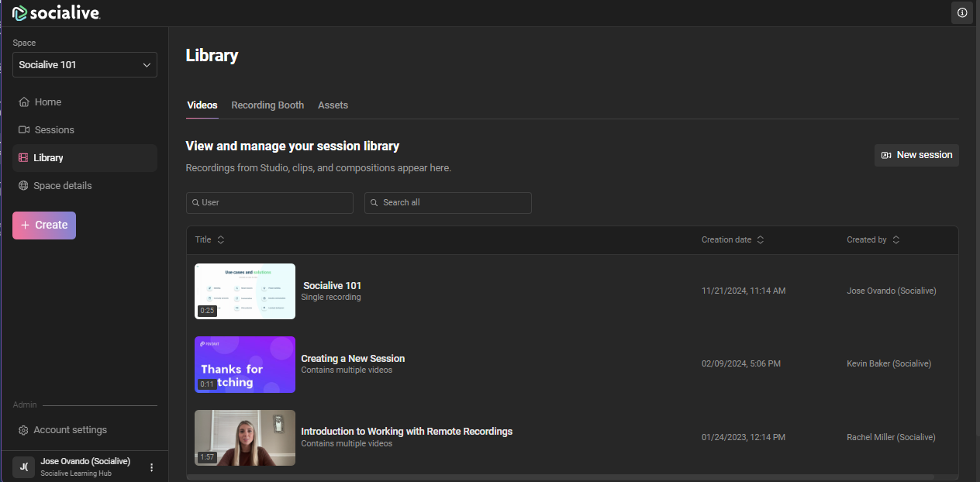Select Library in the sidebar
980x482 pixels.
tap(85, 158)
